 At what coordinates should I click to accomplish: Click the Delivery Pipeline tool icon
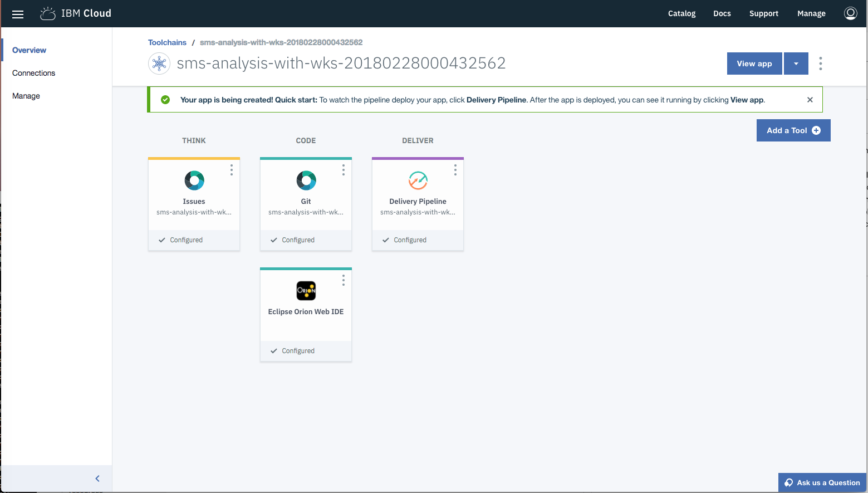coord(418,180)
